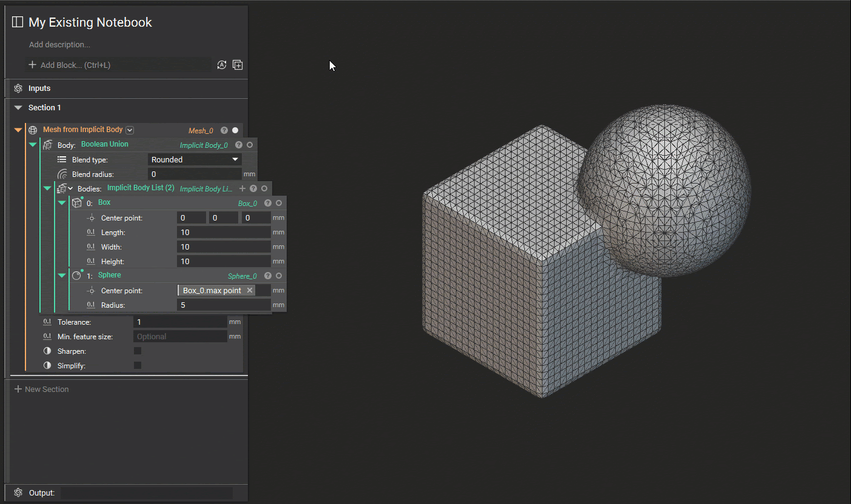Click the scalar icon next to Width

tap(91, 247)
